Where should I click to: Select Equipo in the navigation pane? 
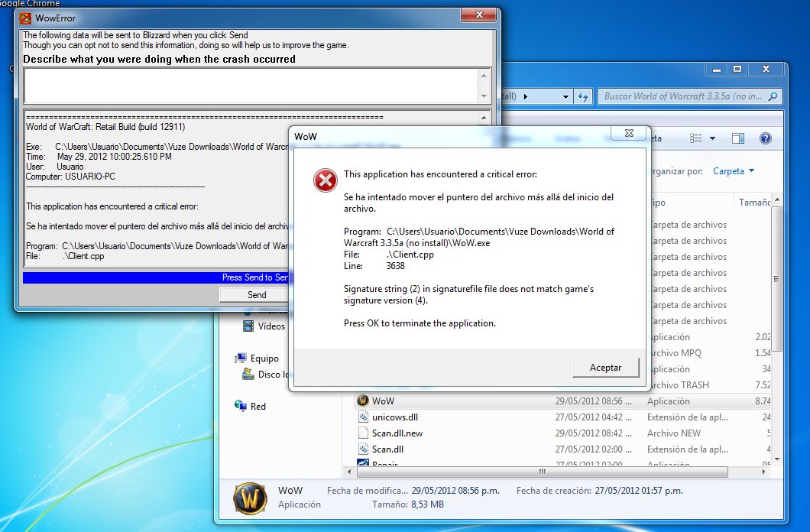pos(264,358)
